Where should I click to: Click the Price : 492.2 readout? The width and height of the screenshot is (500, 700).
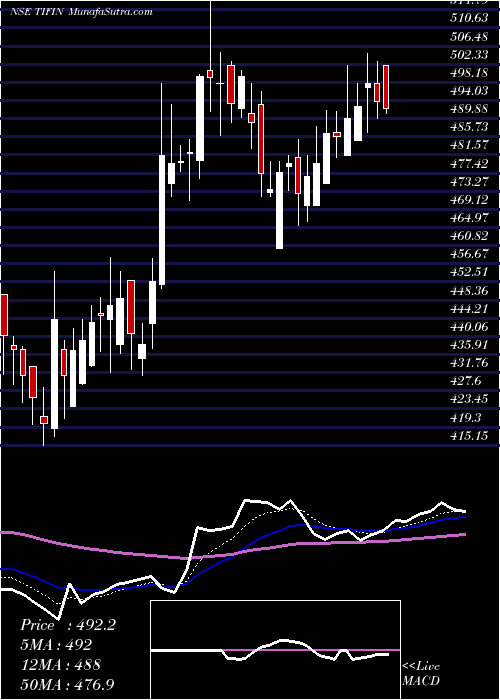68,625
